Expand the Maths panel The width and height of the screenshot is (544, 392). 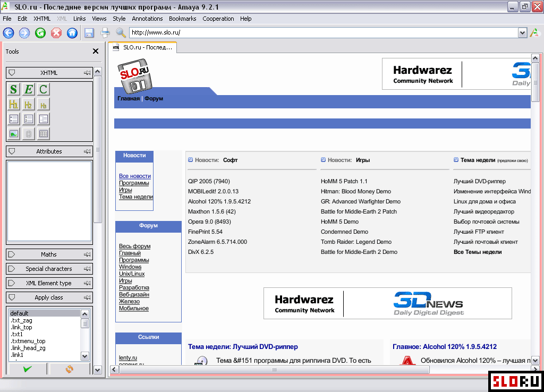pos(12,254)
